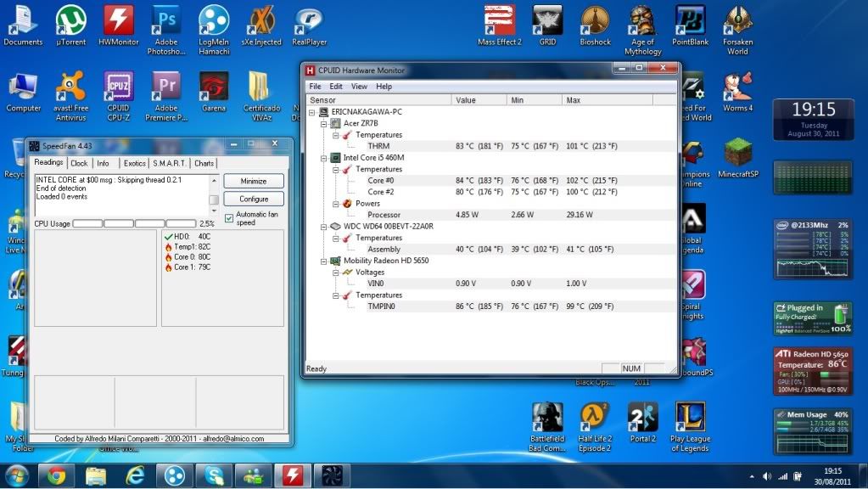This screenshot has height=489, width=868.
Task: Open the Portal 2 desktop icon
Action: tap(642, 423)
